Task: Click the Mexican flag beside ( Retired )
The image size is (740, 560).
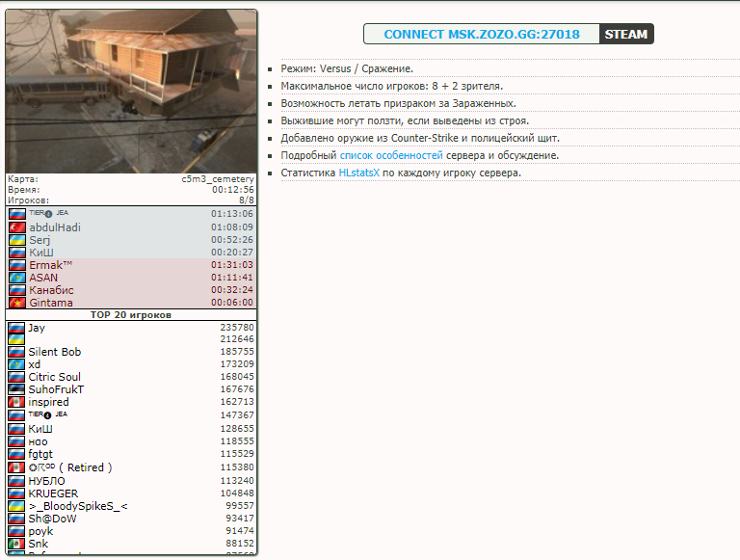Action: tap(16, 467)
